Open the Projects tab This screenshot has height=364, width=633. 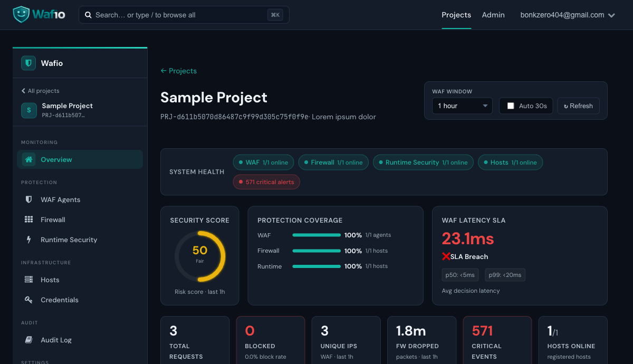(456, 15)
